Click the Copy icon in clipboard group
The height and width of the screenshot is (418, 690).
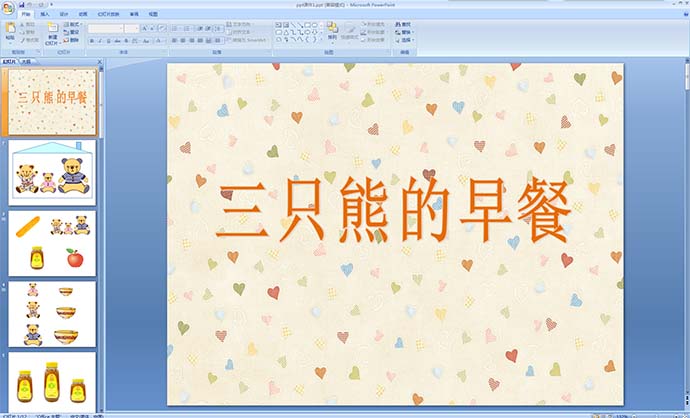coord(22,32)
